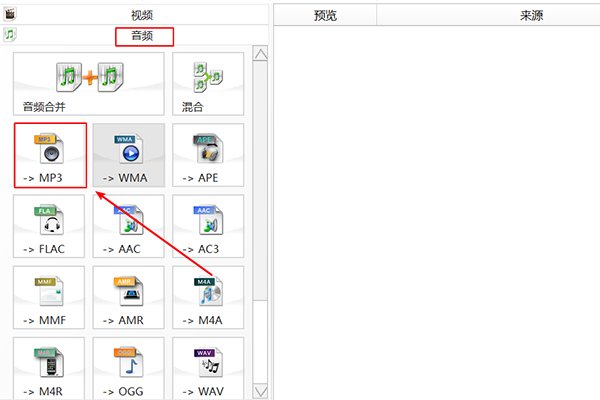The width and height of the screenshot is (600, 400).
Task: Open the 音频合并 audio joiner tile
Action: (89, 84)
